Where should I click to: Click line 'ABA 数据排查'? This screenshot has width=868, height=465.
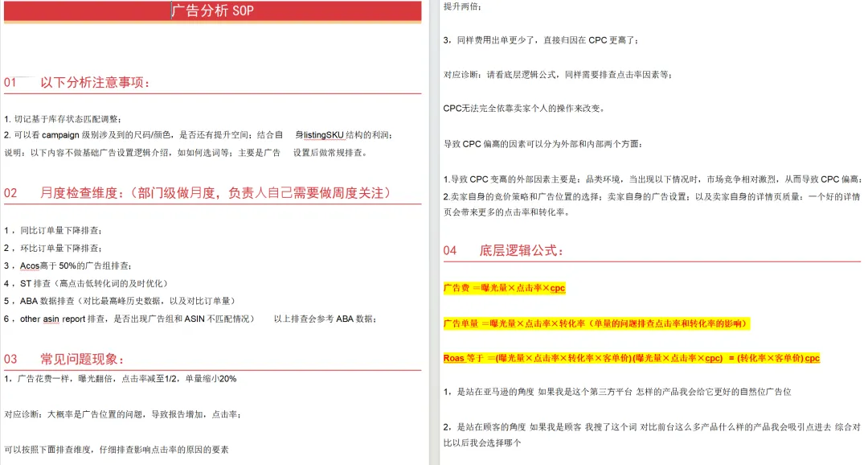pyautogui.click(x=120, y=301)
